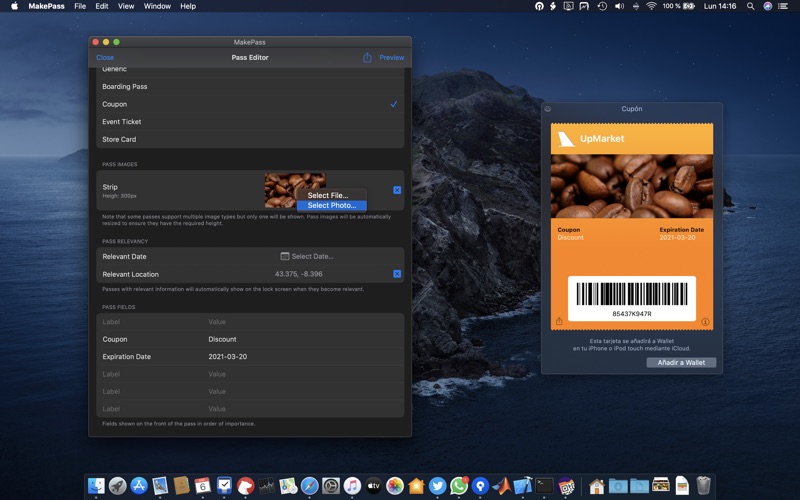Launch Safari from the Dock
Image resolution: width=800 pixels, height=500 pixels.
(x=309, y=486)
